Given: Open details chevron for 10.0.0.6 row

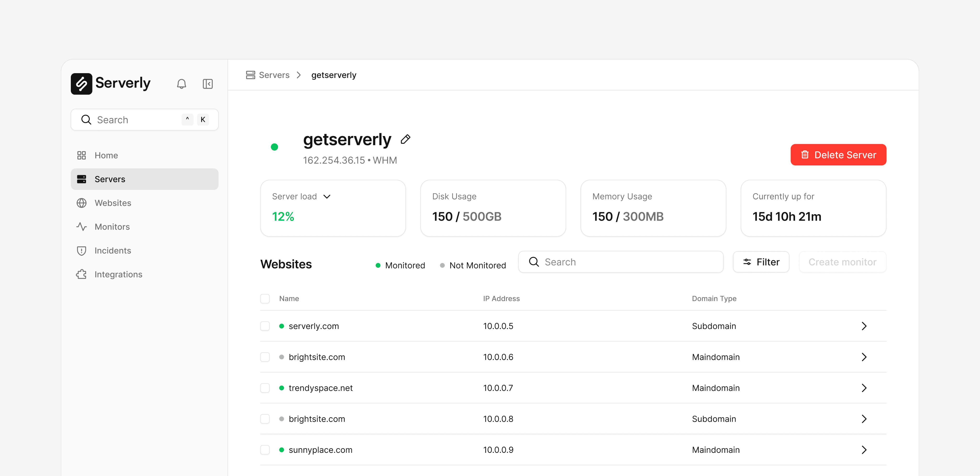Looking at the screenshot, I should coord(864,357).
